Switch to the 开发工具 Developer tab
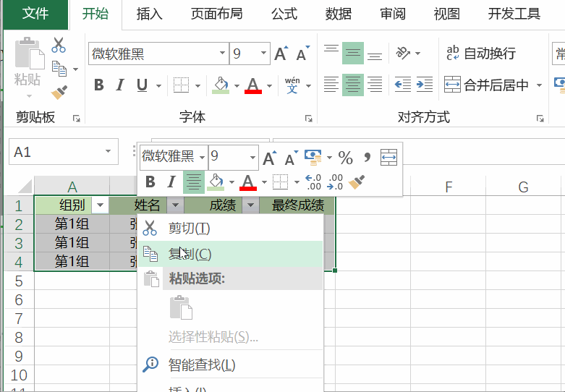 514,14
